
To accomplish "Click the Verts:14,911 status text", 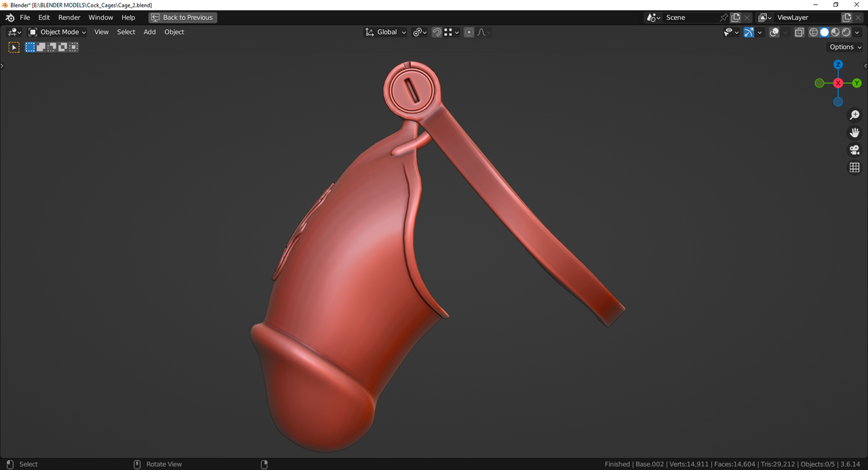I will click(x=689, y=464).
